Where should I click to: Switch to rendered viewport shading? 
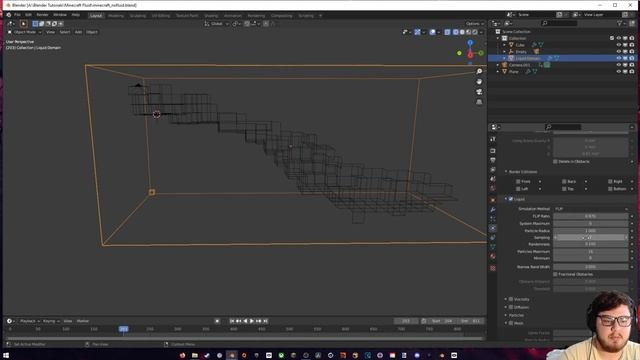[x=475, y=32]
